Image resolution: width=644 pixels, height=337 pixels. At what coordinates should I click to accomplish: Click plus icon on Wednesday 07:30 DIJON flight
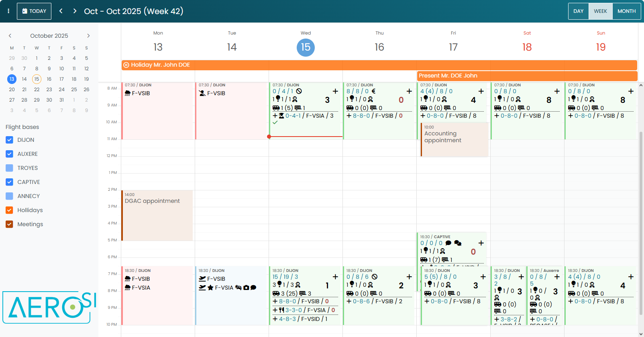pyautogui.click(x=335, y=91)
